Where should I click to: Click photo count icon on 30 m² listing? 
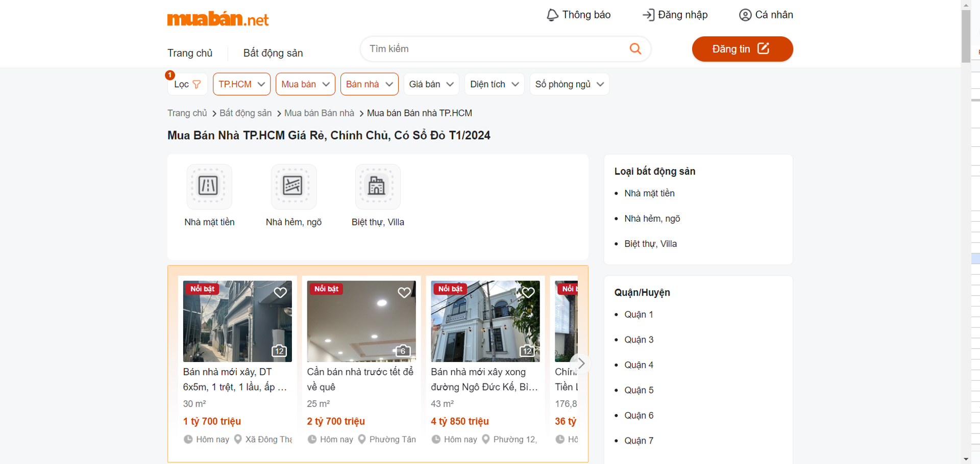(279, 351)
